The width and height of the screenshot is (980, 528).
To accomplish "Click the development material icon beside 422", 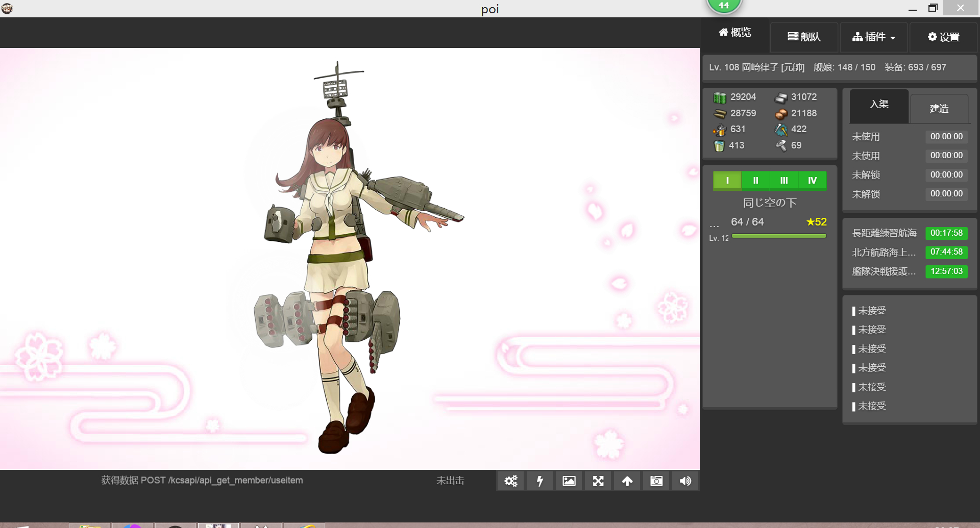I will coord(781,130).
